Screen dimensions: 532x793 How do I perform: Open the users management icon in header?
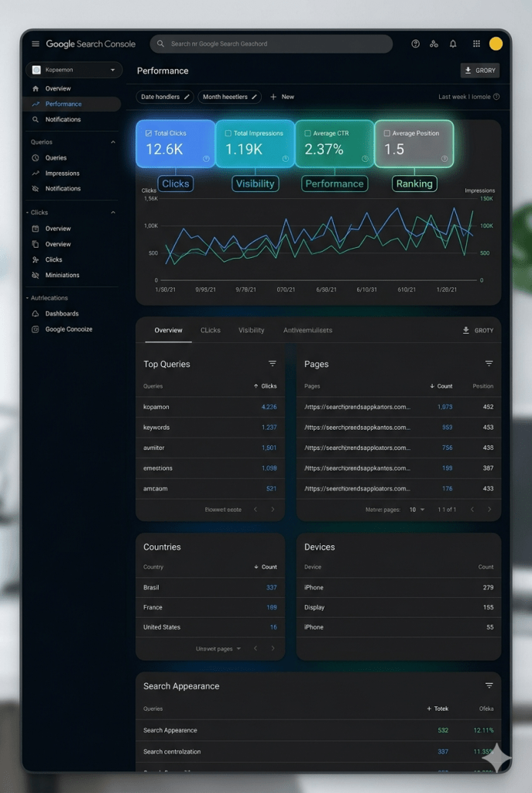434,44
